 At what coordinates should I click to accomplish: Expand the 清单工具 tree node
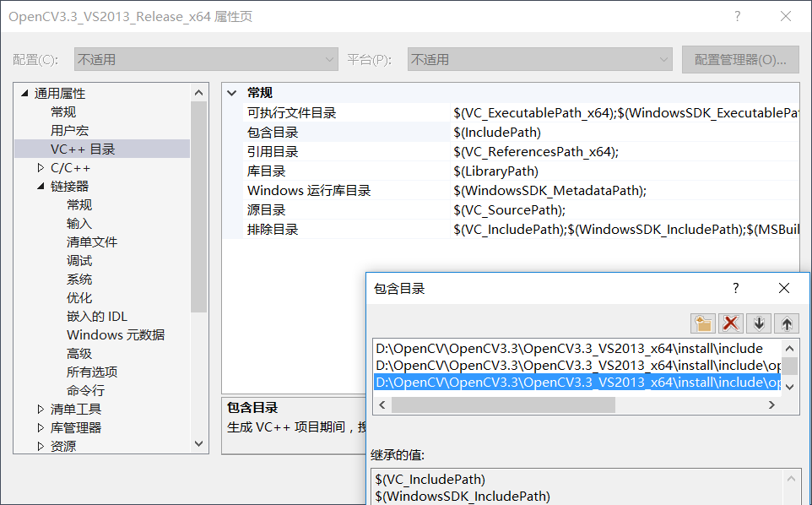pyautogui.click(x=41, y=410)
